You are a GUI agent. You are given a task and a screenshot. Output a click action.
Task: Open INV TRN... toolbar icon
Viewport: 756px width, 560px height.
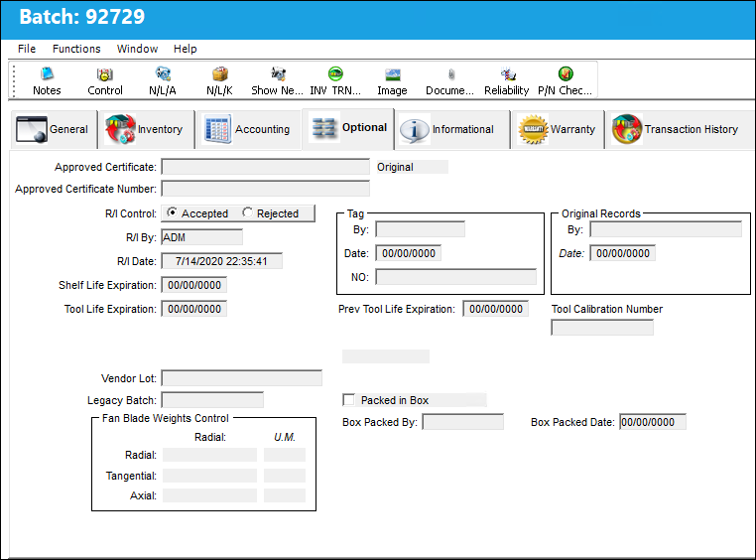(x=335, y=80)
